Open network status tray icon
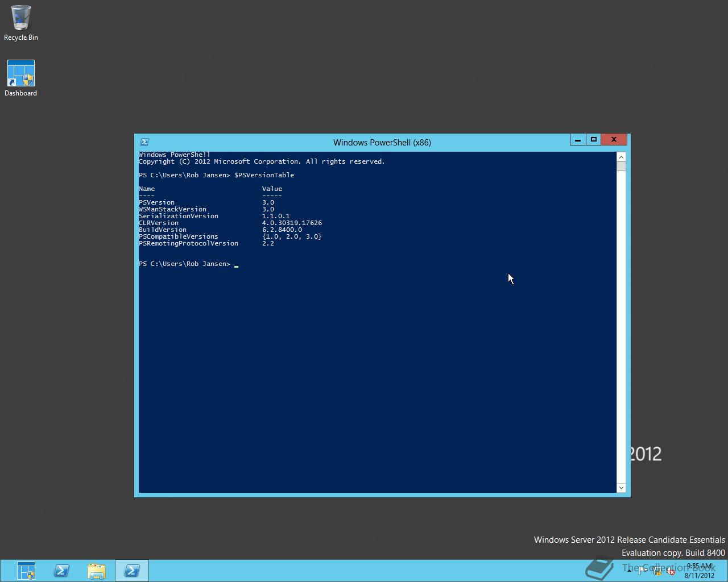This screenshot has width=728, height=582. [657, 571]
